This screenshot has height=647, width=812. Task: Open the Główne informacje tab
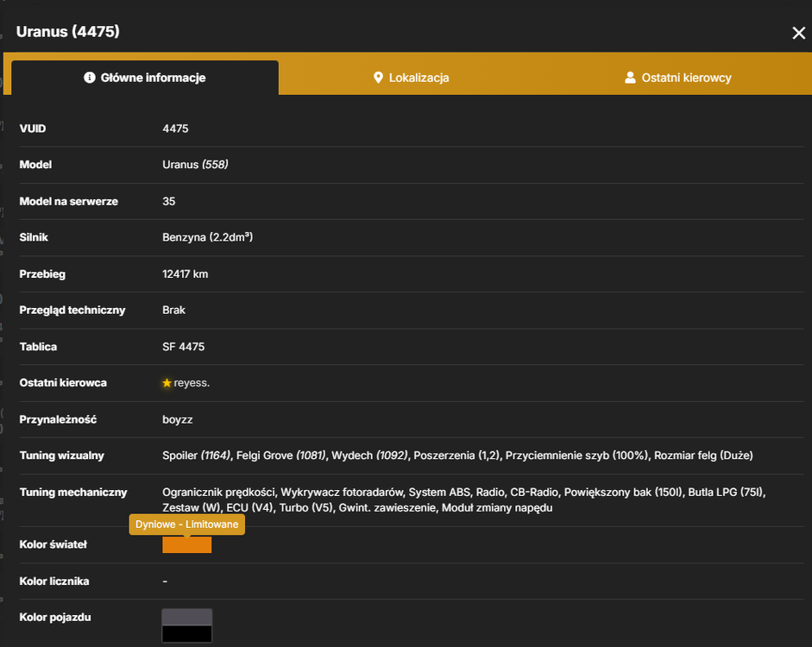click(145, 78)
